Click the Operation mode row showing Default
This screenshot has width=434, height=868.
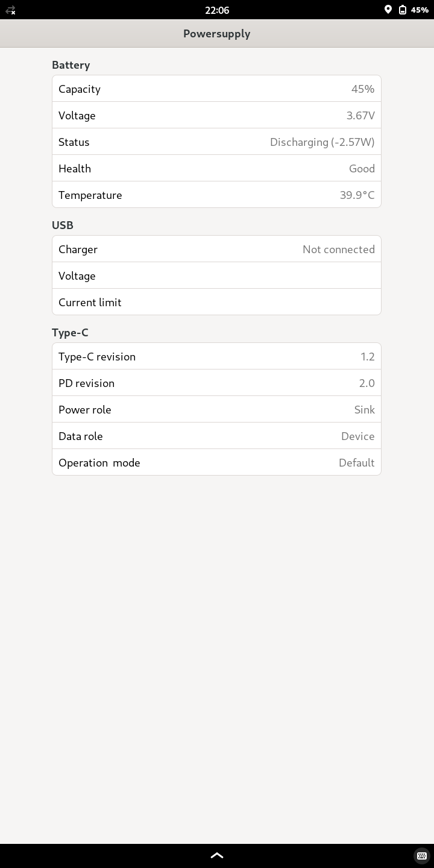[216, 462]
